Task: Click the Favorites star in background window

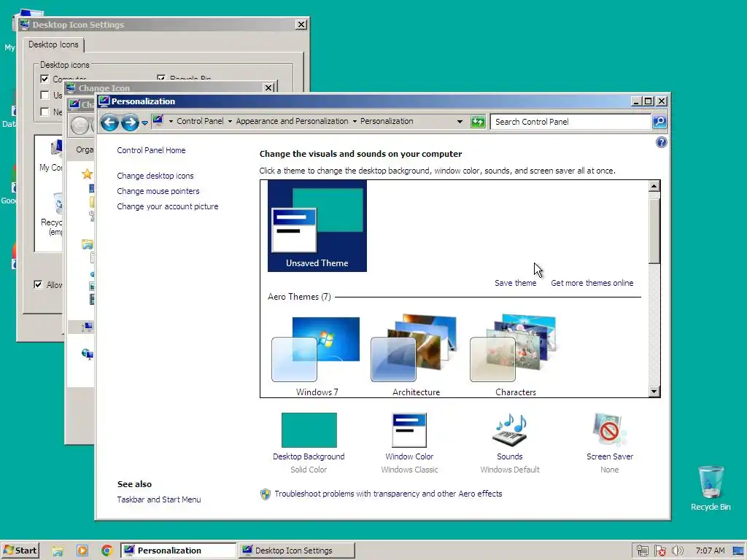Action: click(x=87, y=174)
